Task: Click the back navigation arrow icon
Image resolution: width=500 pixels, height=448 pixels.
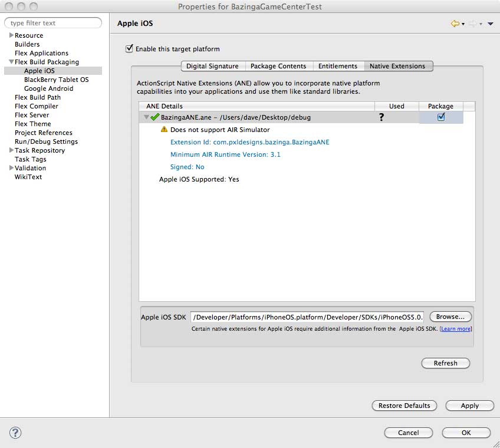Action: [x=455, y=24]
